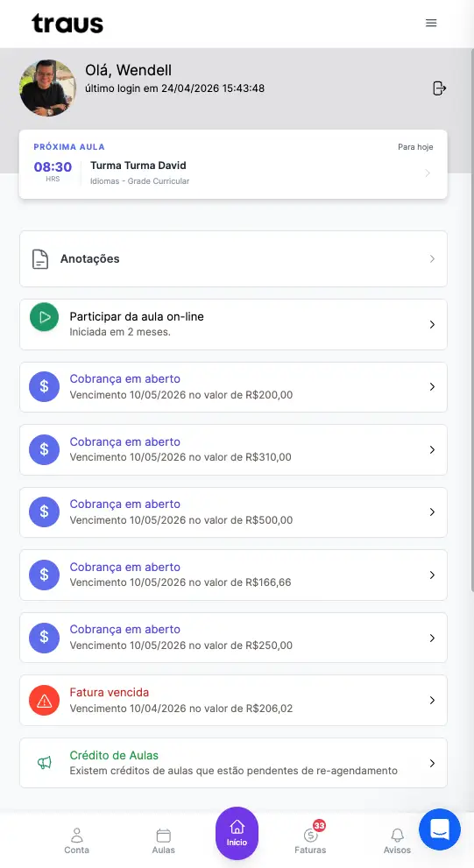Expand the Anotações row chevron
Screen dimensions: 474x868
[432, 259]
